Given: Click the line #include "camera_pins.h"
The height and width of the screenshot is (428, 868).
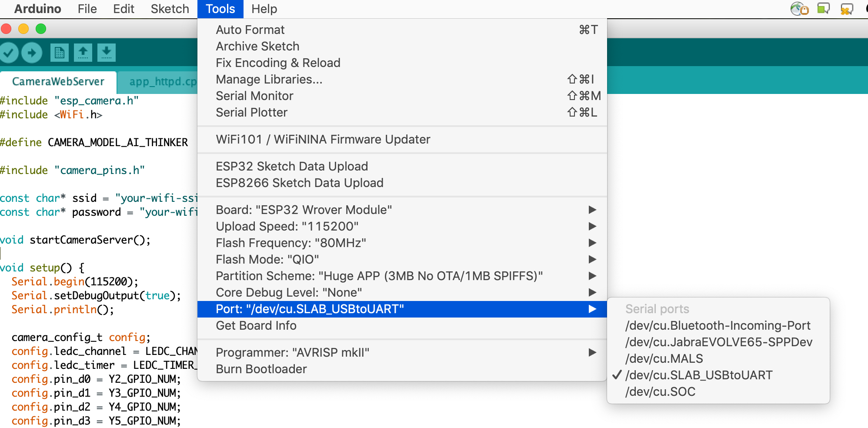Looking at the screenshot, I should [72, 171].
